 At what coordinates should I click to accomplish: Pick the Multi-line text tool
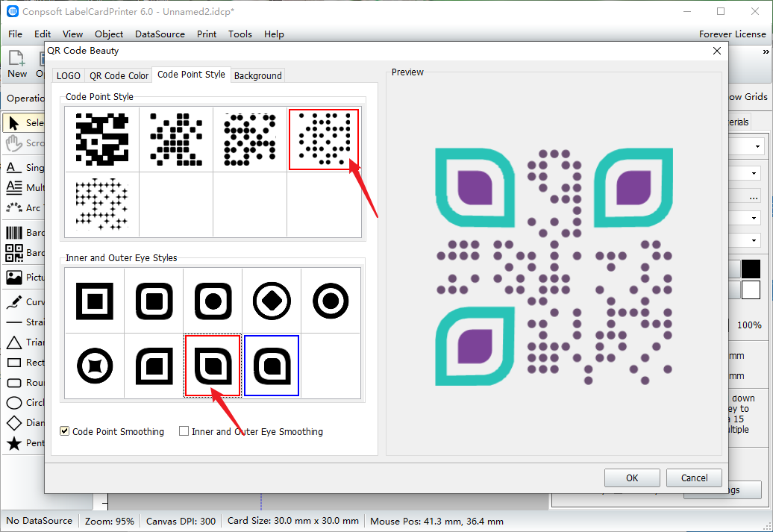pyautogui.click(x=24, y=187)
